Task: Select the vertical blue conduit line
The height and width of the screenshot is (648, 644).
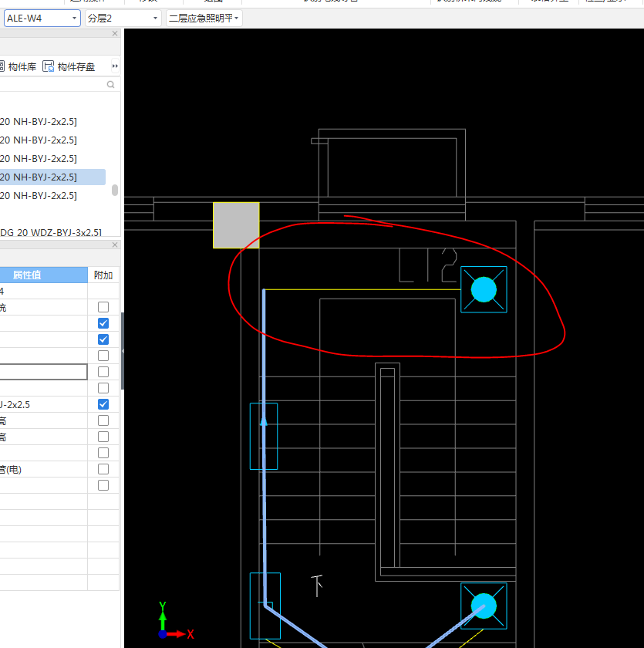Action: pos(264,447)
